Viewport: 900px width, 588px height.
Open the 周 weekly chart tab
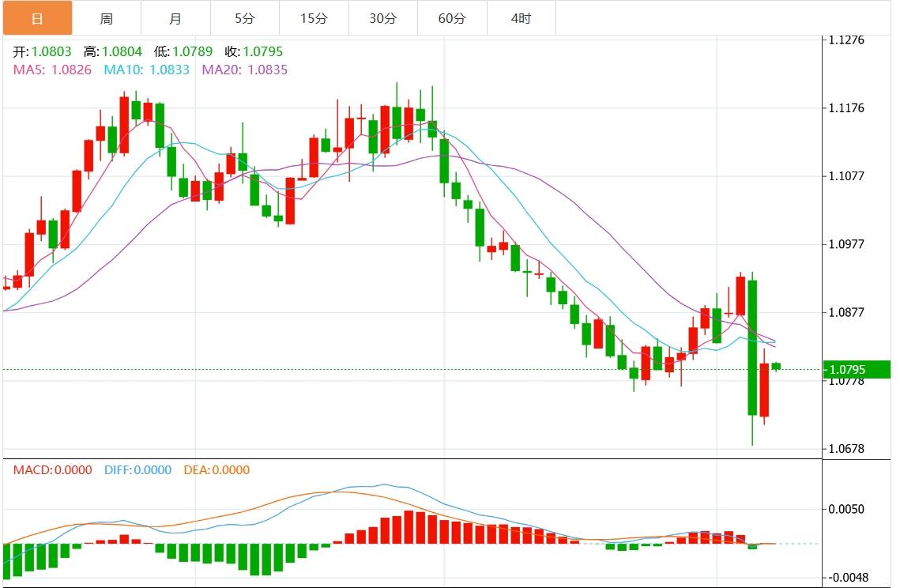tap(107, 18)
